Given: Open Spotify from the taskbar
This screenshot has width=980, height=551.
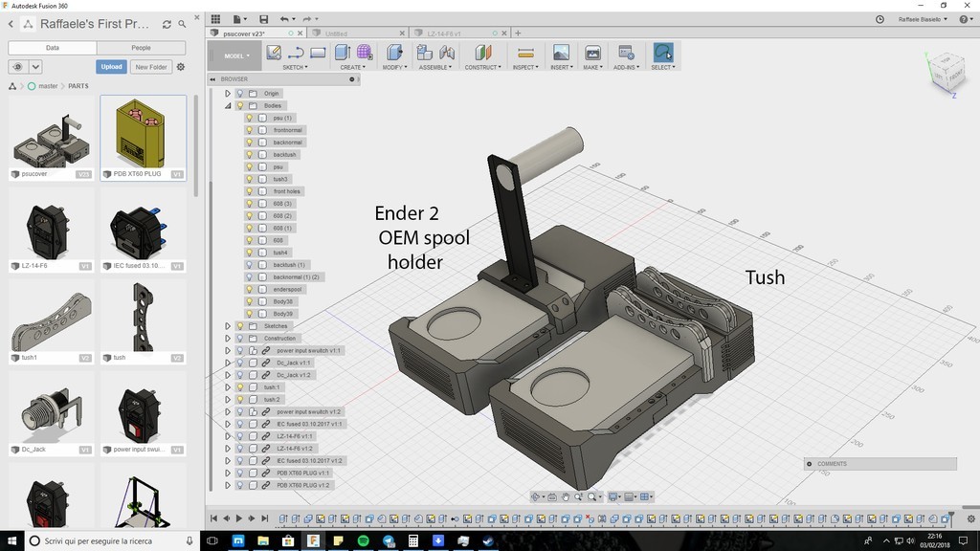Looking at the screenshot, I should point(363,541).
